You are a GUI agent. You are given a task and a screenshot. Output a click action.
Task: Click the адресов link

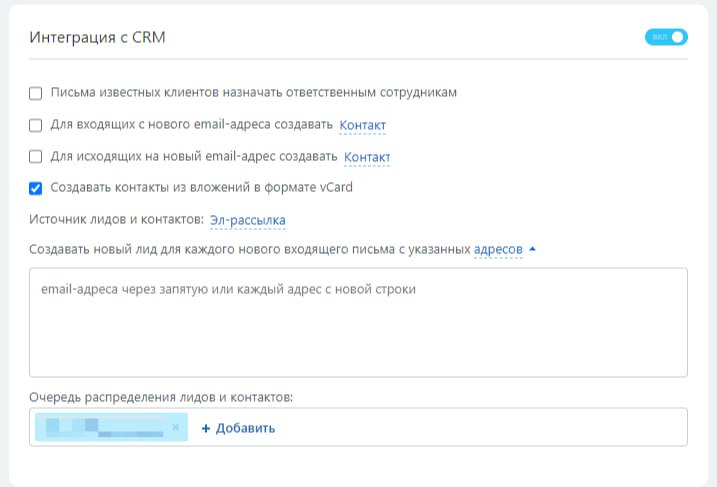point(498,249)
